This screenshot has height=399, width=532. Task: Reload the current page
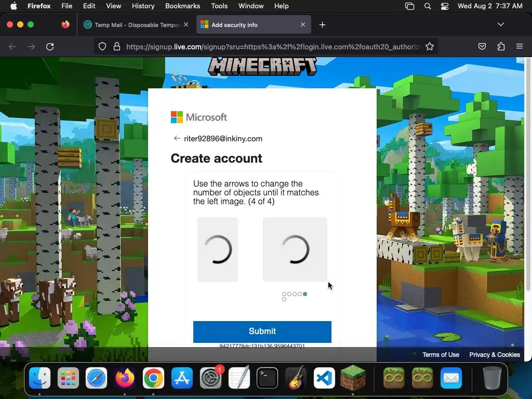click(x=50, y=46)
